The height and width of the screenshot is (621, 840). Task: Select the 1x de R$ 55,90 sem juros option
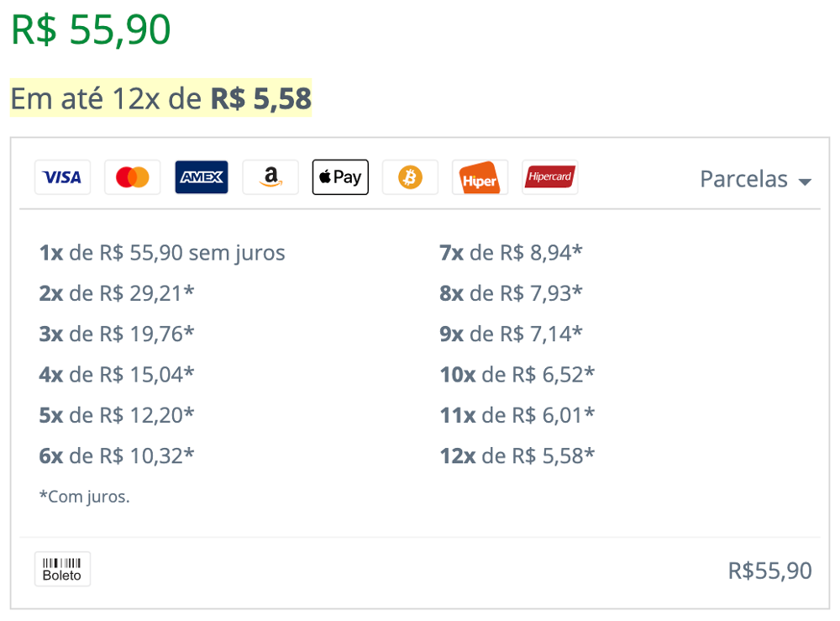coord(162,252)
